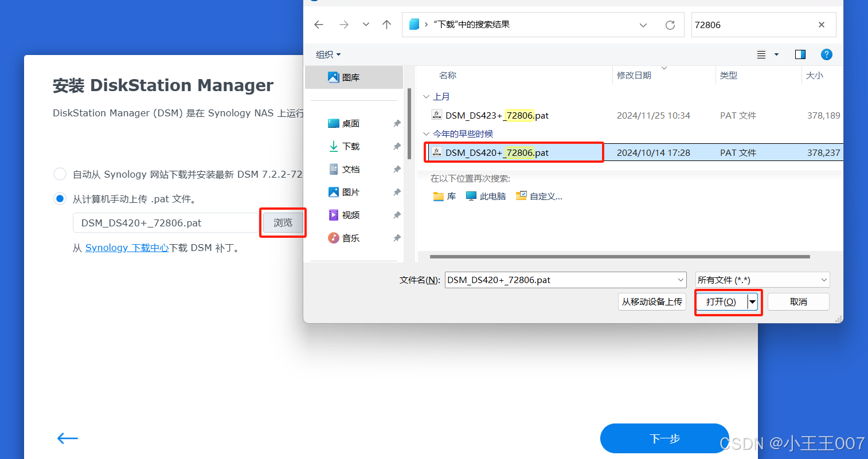Collapse the 今年的早些时候 group
Viewport: 868px width, 459px height.
tap(426, 134)
